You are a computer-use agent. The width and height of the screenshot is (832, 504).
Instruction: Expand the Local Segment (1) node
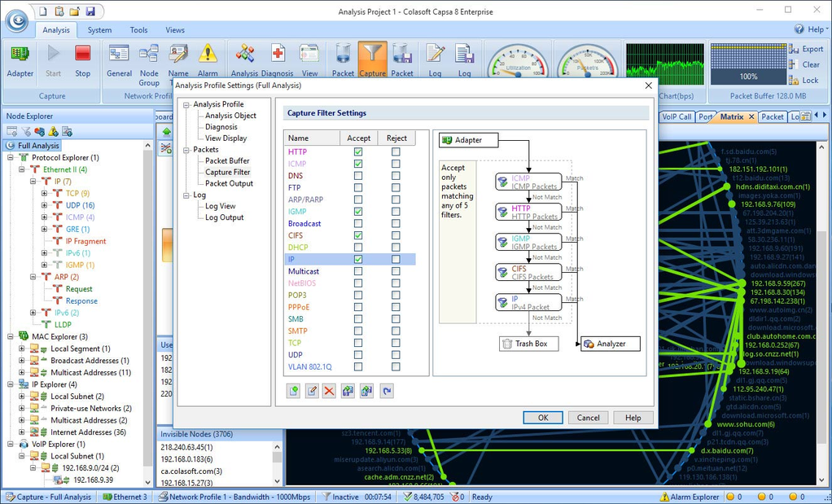click(x=22, y=348)
